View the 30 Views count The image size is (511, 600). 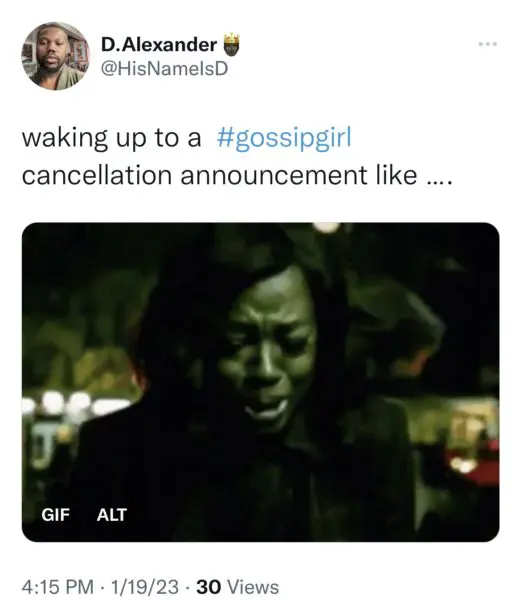pyautogui.click(x=237, y=587)
